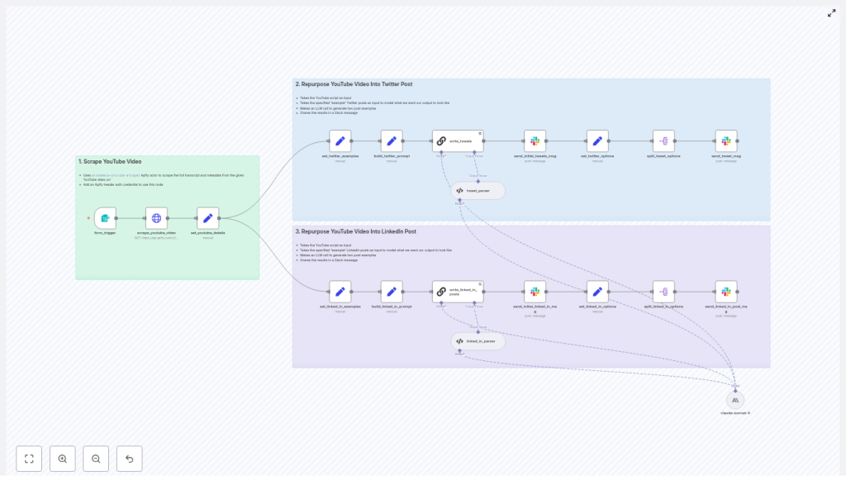This screenshot has width=846, height=504.
Task: Click the set_youtube_details edit node
Action: (x=208, y=218)
